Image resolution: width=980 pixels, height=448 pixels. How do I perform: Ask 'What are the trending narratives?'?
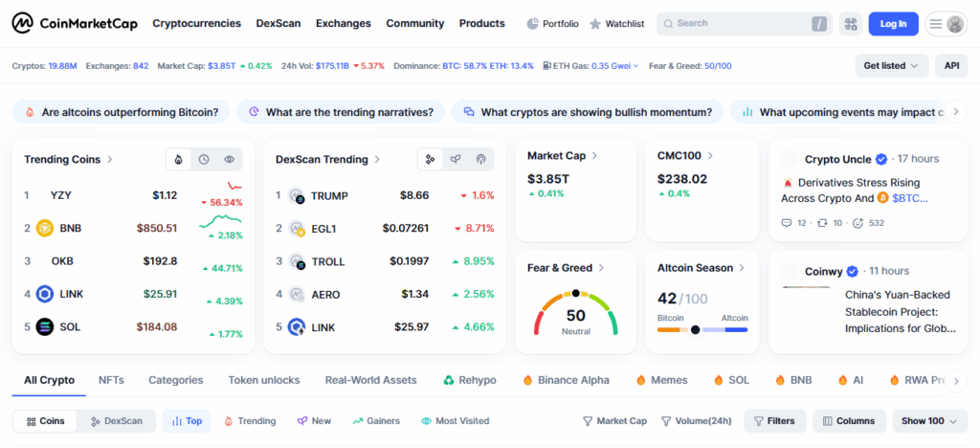(341, 112)
